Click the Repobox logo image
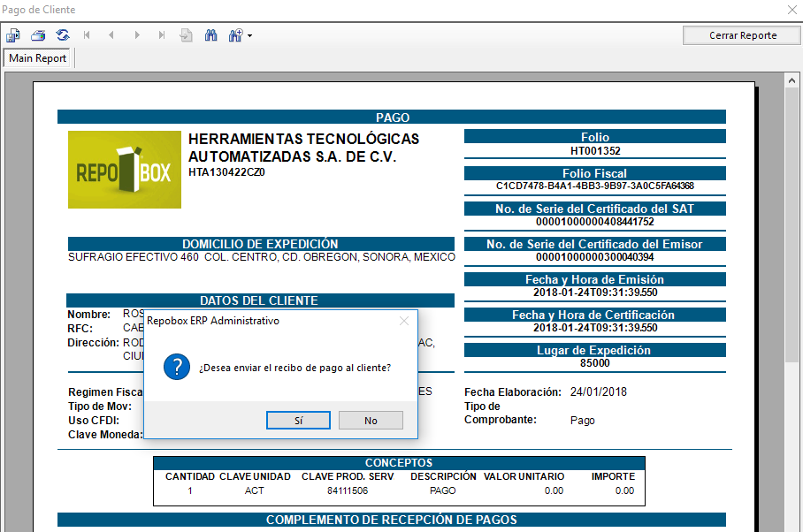The width and height of the screenshot is (803, 532). [x=125, y=170]
